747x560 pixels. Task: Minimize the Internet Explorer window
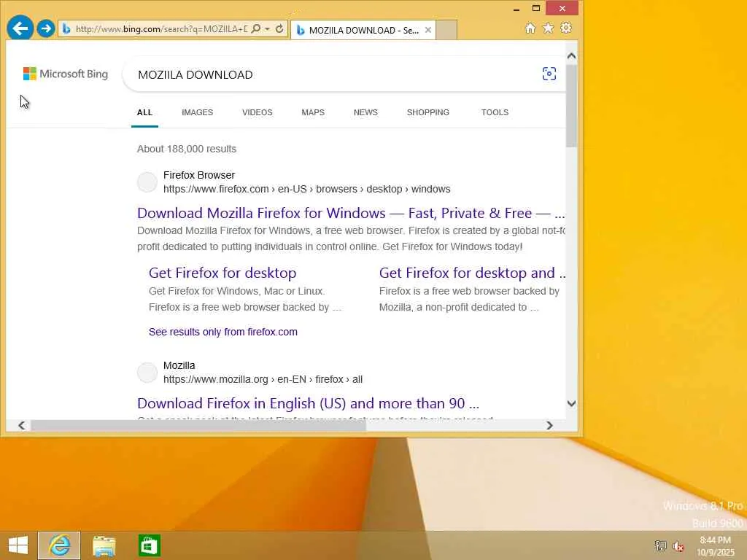[x=516, y=9]
